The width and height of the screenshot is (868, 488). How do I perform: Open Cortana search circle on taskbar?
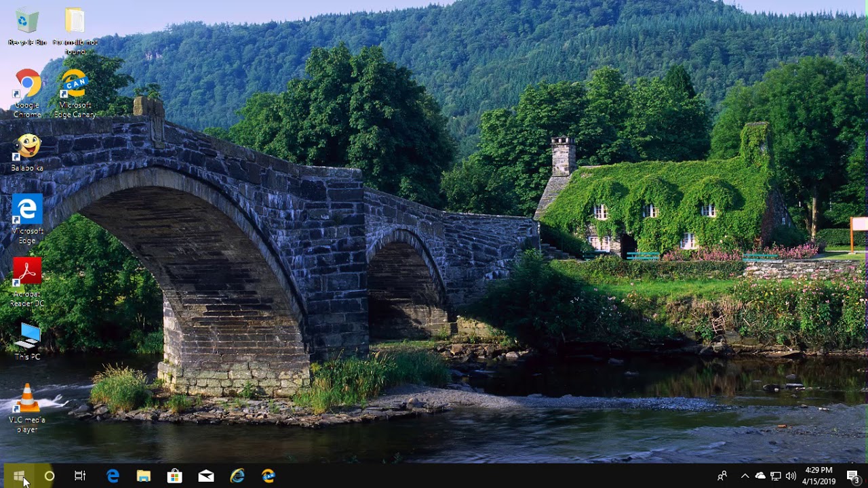50,476
